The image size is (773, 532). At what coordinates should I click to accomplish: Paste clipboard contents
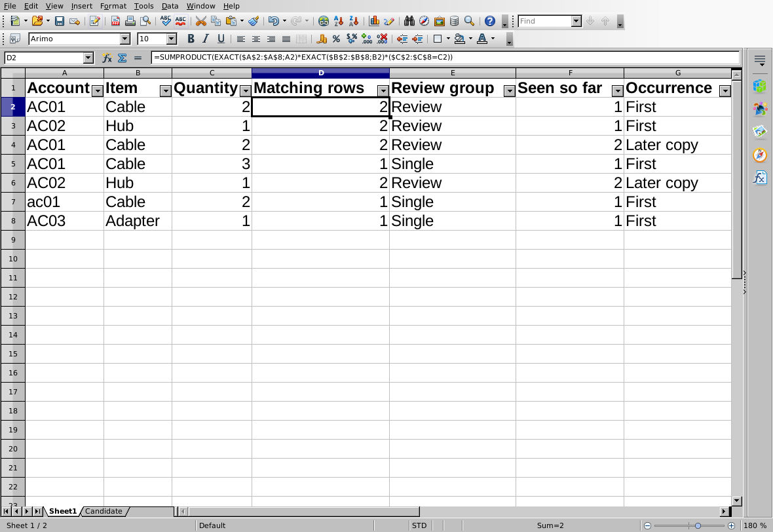(231, 21)
